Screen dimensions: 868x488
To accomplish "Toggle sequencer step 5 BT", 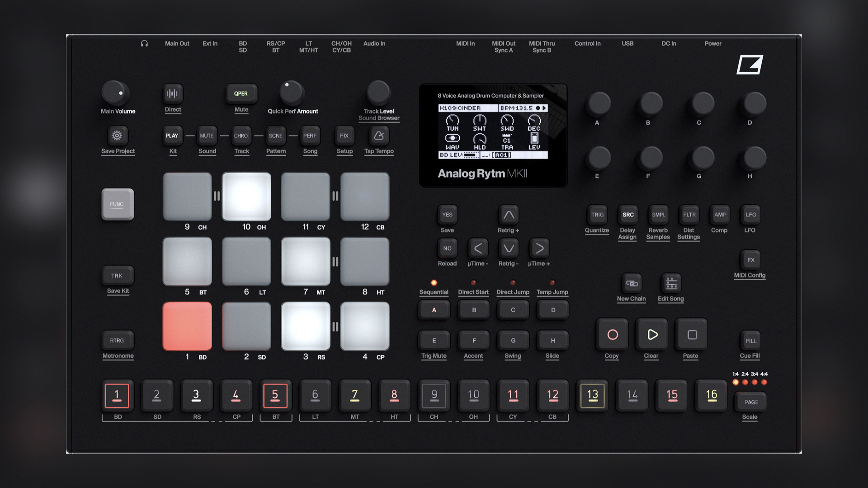I will [275, 395].
